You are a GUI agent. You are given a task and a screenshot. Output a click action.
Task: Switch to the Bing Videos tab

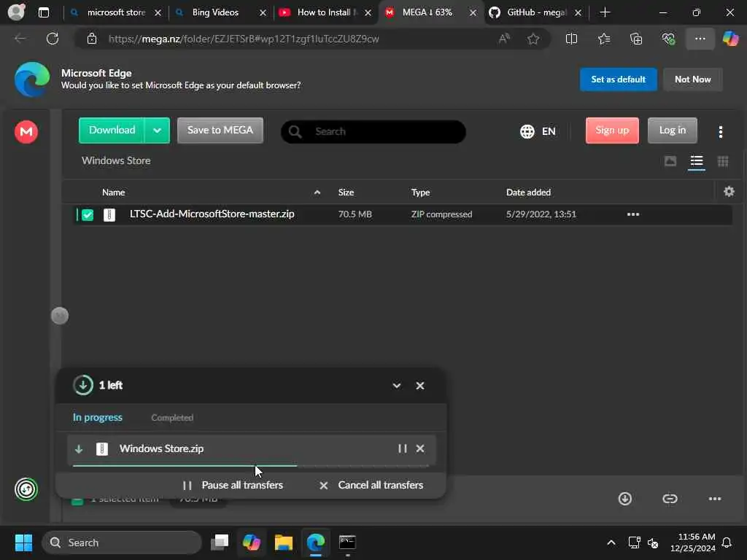pos(220,12)
